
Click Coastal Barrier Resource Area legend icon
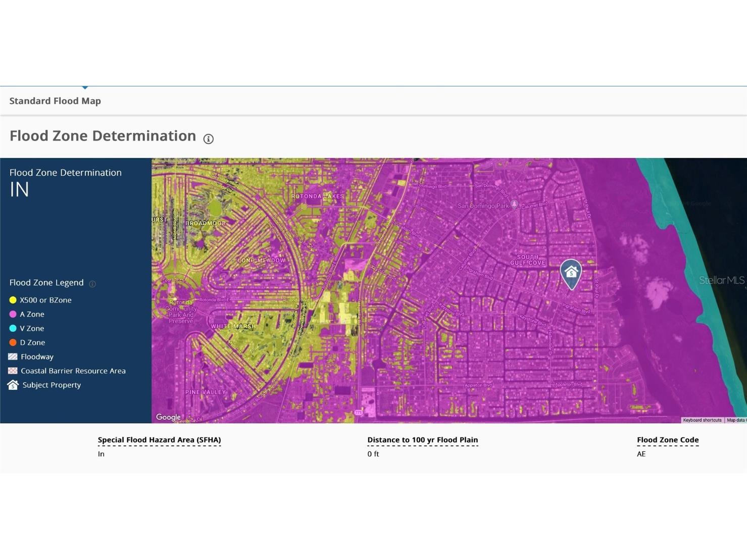(13, 371)
